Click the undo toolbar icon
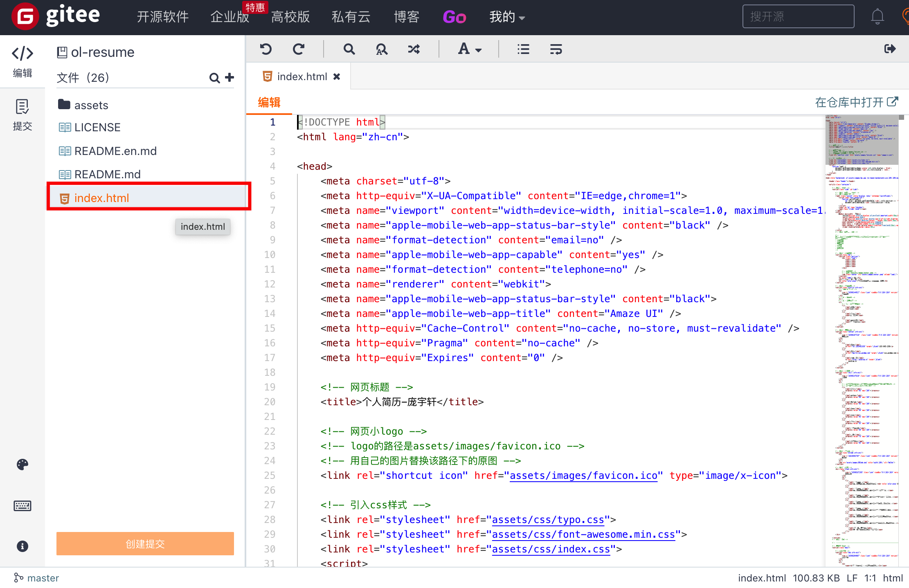This screenshot has height=588, width=909. tap(266, 49)
